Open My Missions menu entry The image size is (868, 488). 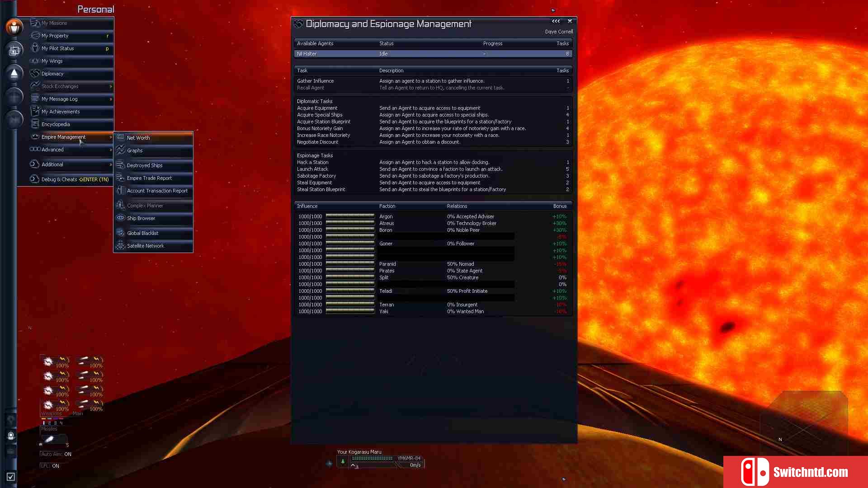pos(72,23)
